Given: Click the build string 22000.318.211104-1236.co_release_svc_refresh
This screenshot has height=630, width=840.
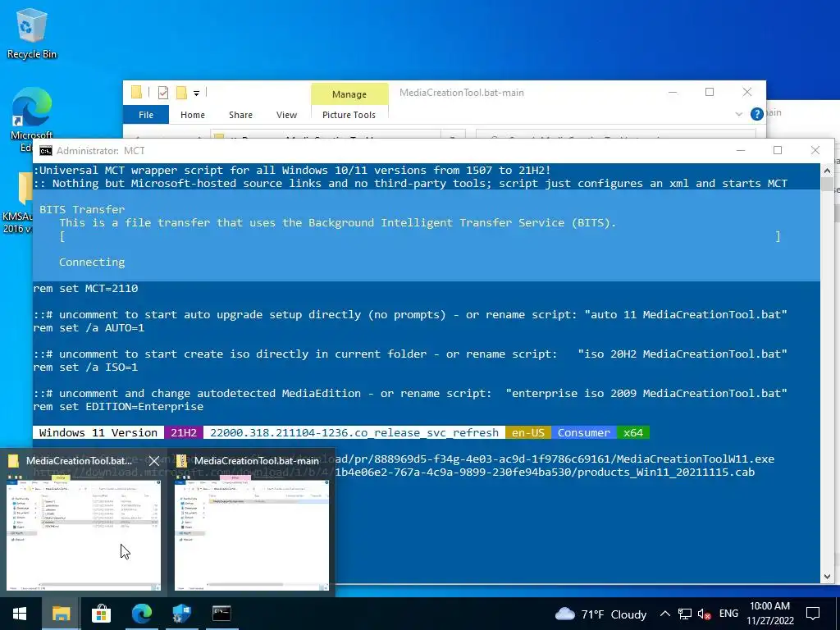Looking at the screenshot, I should pyautogui.click(x=354, y=432).
